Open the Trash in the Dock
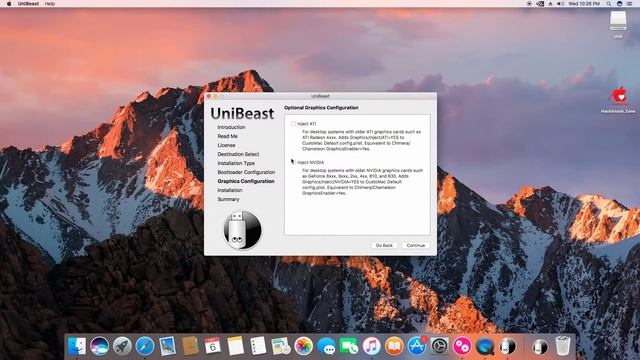The width and height of the screenshot is (640, 360). point(562,346)
